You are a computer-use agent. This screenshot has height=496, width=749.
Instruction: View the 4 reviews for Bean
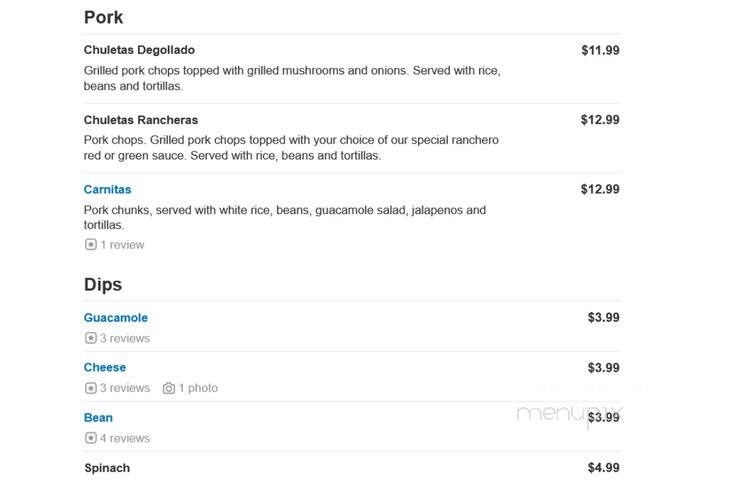125,438
